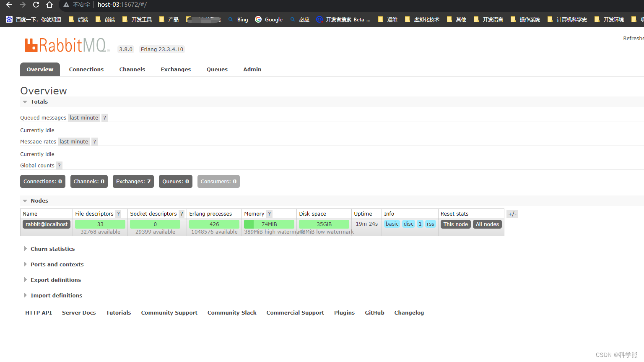Open the 其他 bookmark folder

click(457, 19)
